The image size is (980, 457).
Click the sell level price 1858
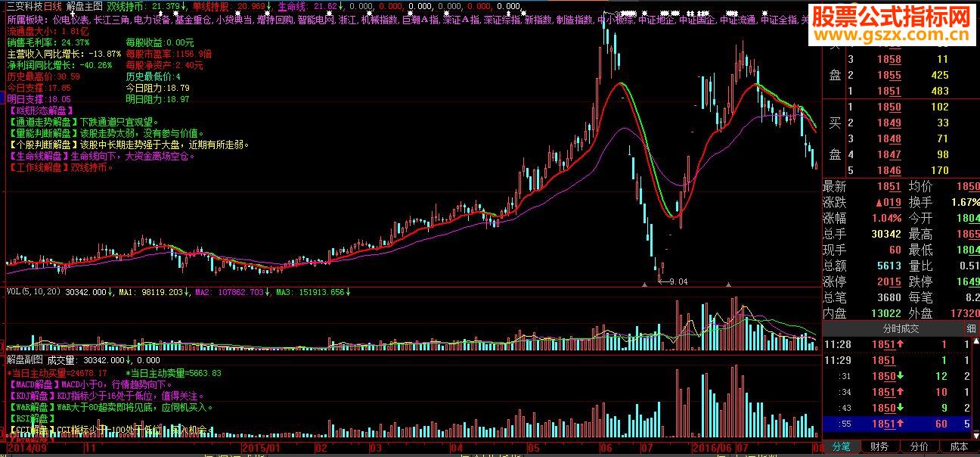point(889,60)
